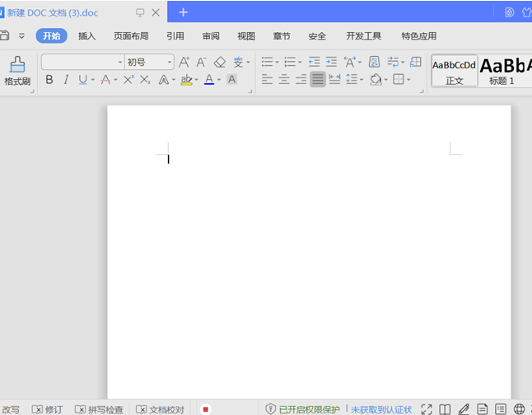Toggle 修订 track changes in the status bar
This screenshot has width=532, height=415.
(x=47, y=409)
